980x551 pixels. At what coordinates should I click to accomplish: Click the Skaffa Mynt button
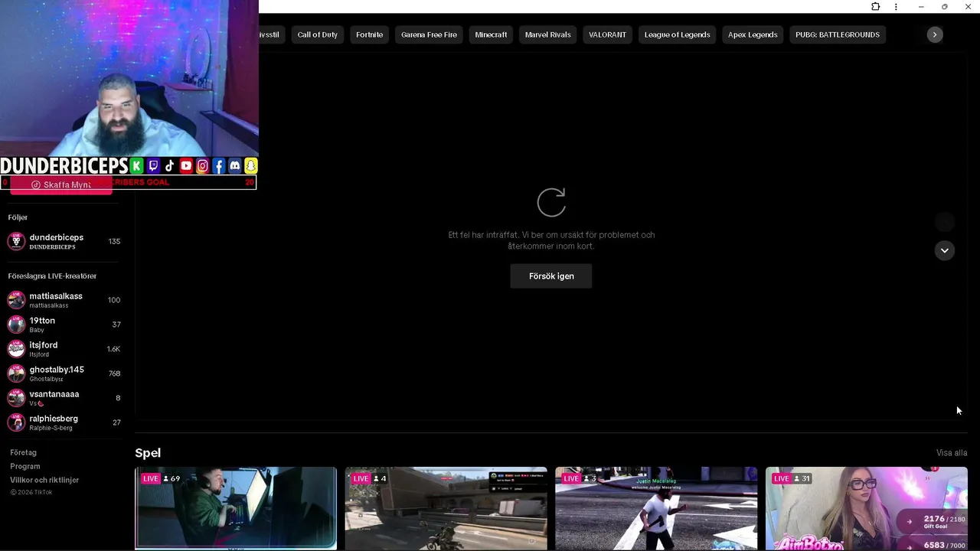pyautogui.click(x=61, y=185)
